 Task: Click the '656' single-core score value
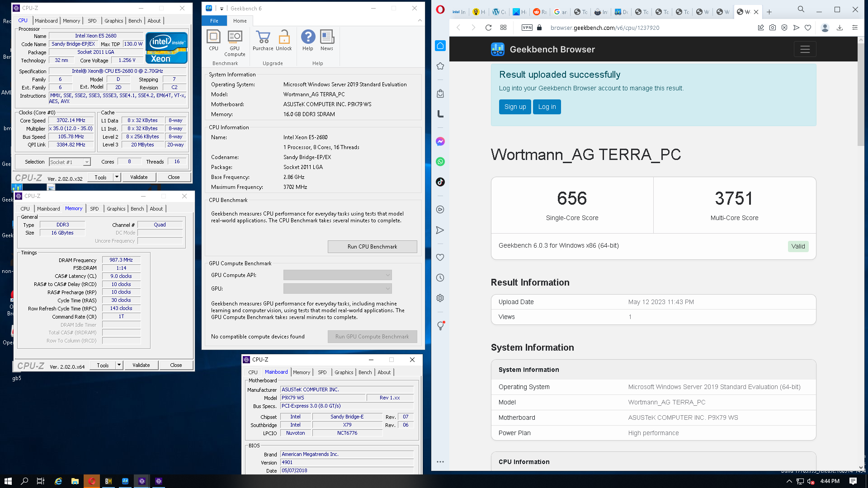(x=572, y=198)
